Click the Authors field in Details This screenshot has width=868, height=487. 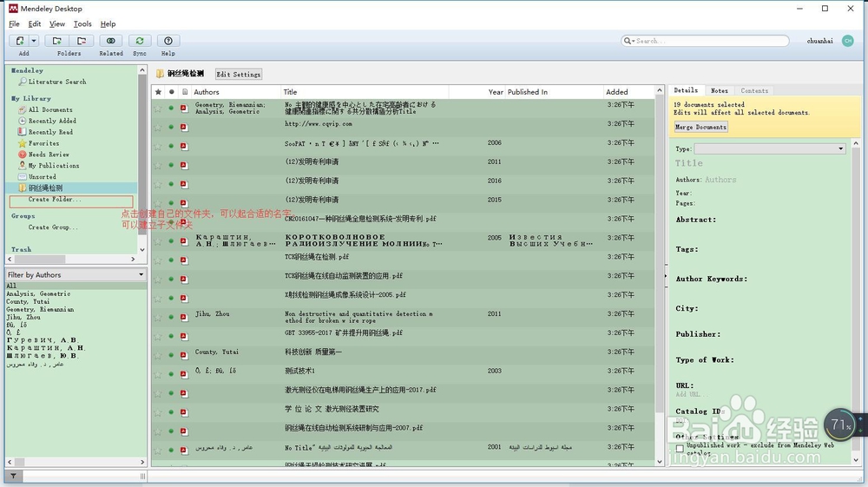720,180
